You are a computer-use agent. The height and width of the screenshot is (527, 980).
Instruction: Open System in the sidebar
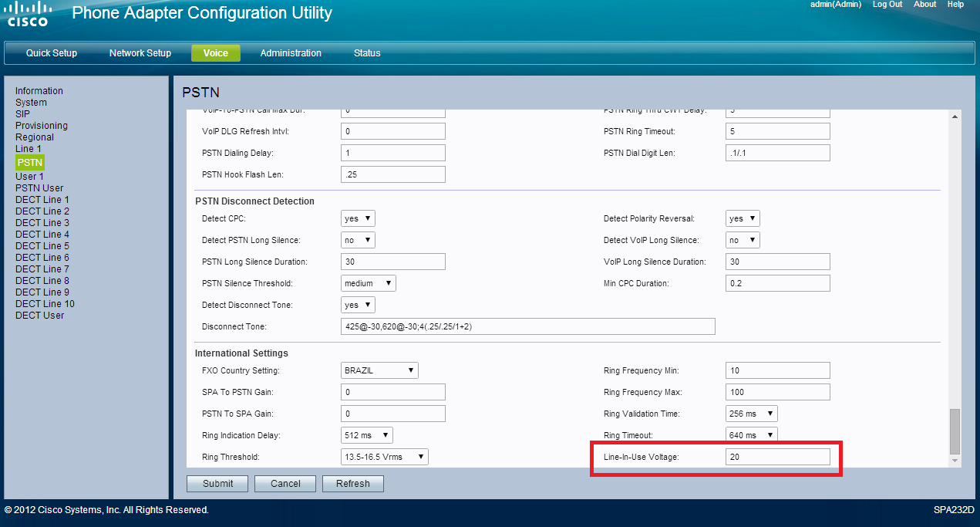31,103
